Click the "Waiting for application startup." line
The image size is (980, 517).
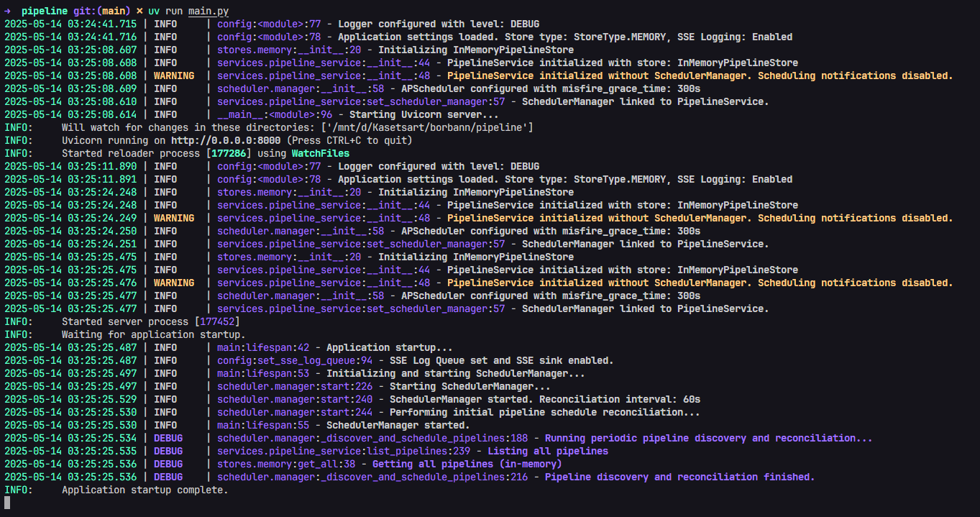coord(153,334)
